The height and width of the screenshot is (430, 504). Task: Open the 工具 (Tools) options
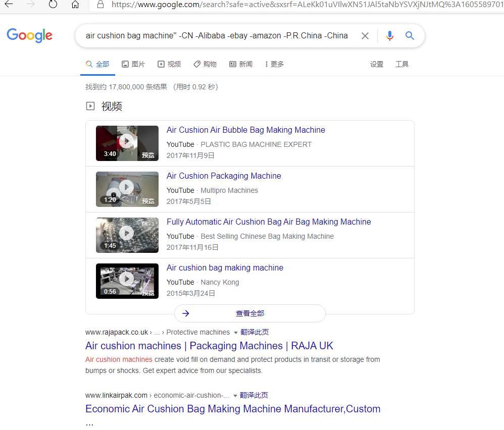402,64
